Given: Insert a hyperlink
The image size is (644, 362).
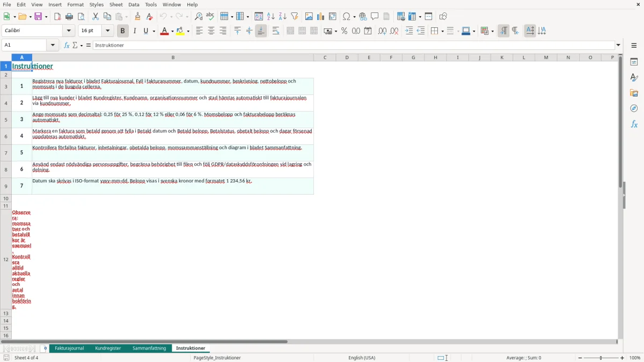Looking at the screenshot, I should point(363,17).
